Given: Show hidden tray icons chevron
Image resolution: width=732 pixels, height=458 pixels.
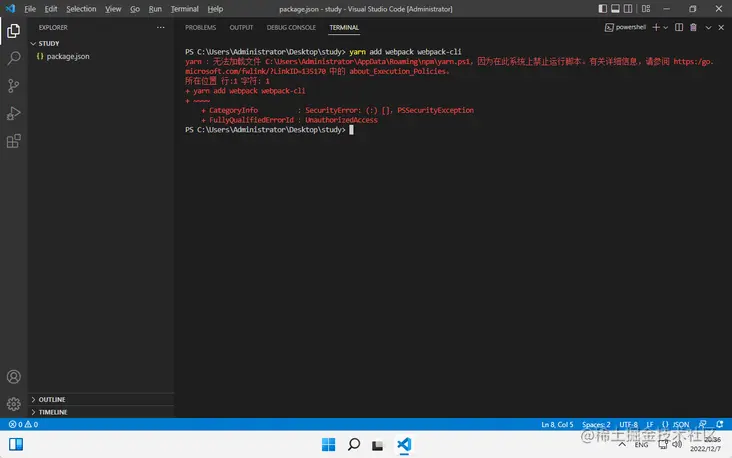Looking at the screenshot, I should coord(622,444).
